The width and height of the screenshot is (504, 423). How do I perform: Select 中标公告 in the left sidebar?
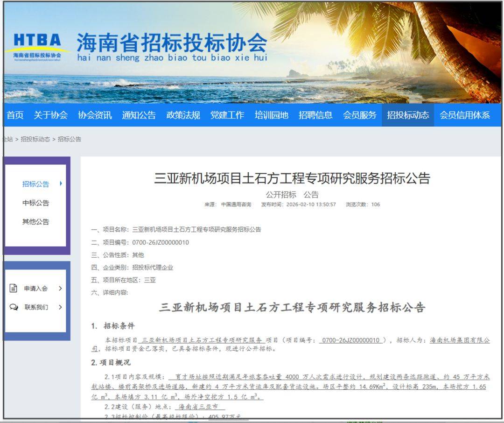click(x=35, y=203)
